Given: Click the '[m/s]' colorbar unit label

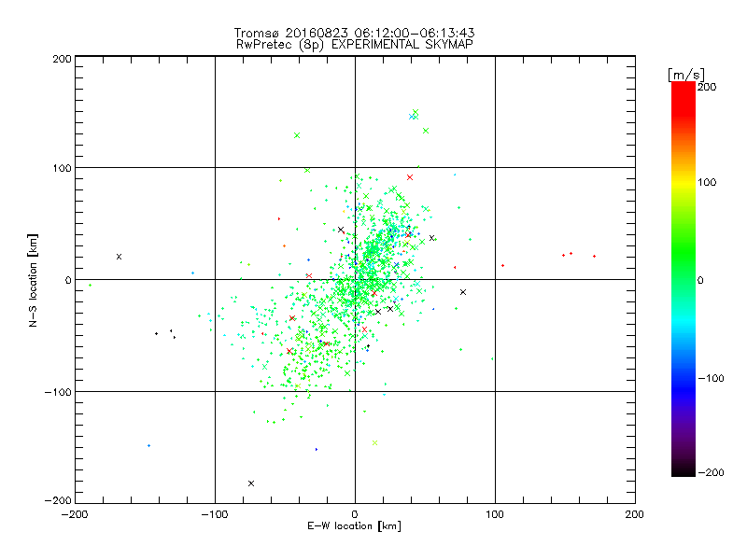Looking at the screenshot, I should point(686,75).
